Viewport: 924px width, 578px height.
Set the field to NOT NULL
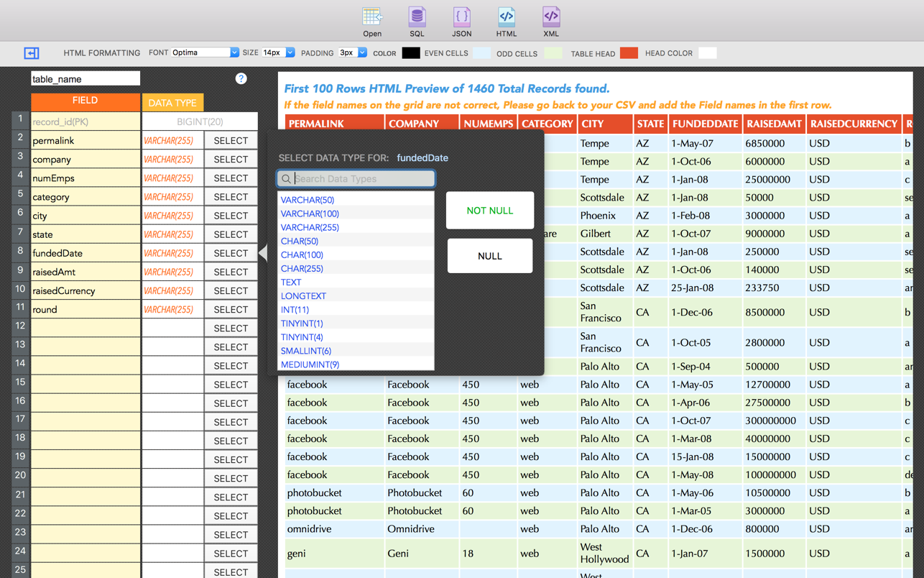489,211
